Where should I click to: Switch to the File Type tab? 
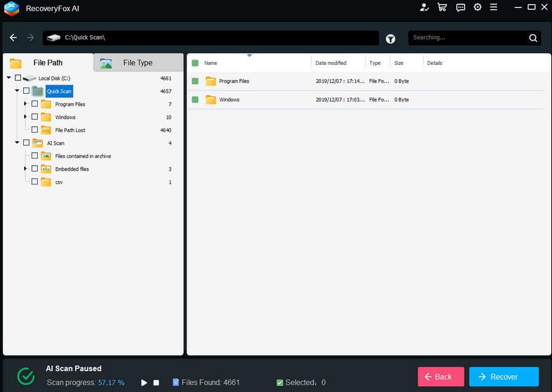(x=138, y=63)
